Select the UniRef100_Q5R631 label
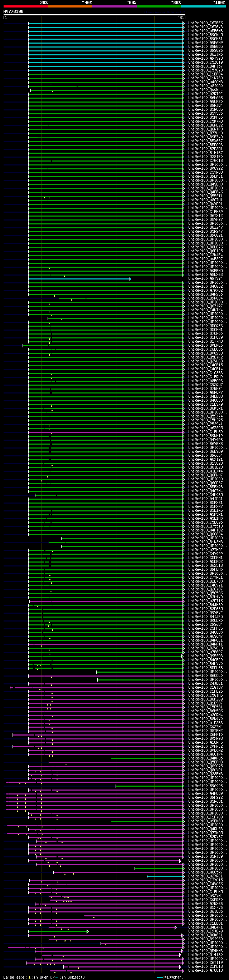 click(205, 802)
